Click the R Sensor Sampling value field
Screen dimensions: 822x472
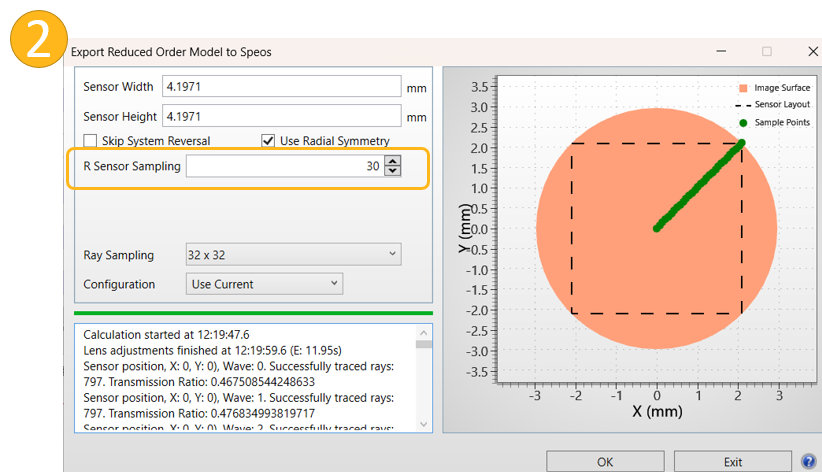pos(285,166)
